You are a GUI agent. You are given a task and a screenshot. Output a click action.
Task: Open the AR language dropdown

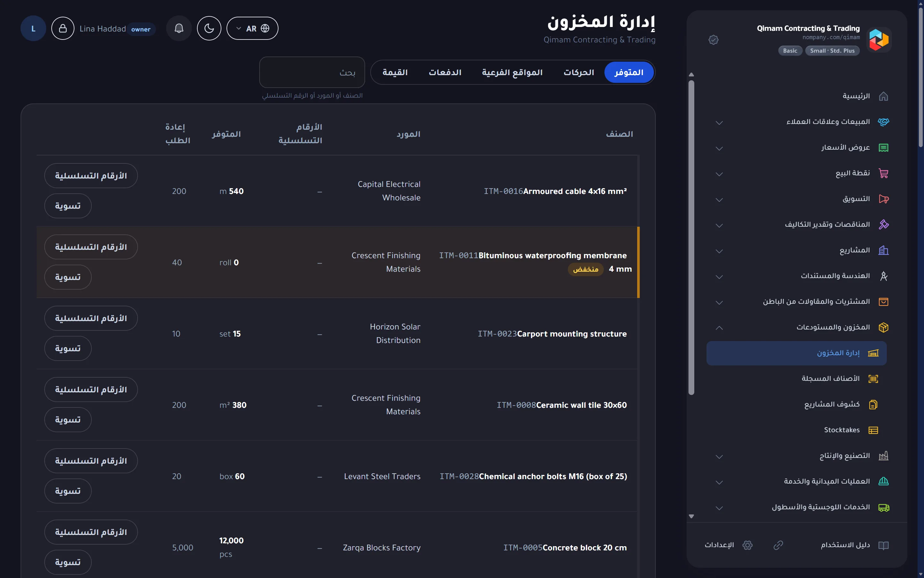coord(252,28)
